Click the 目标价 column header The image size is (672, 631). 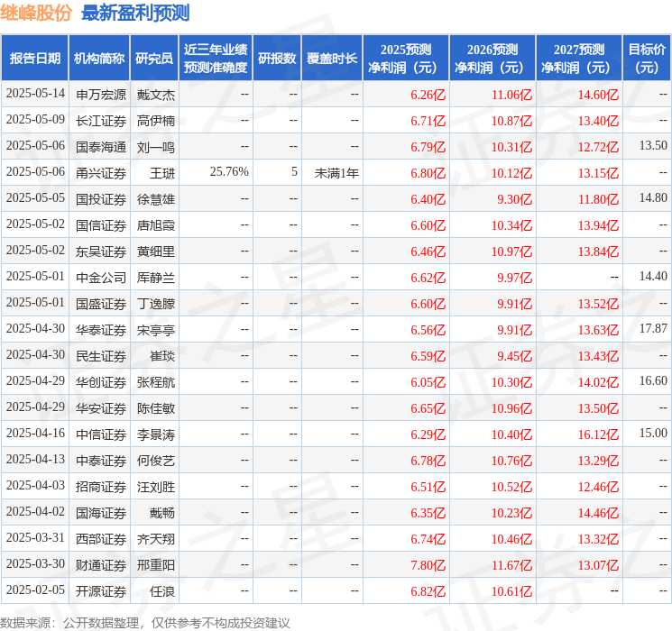click(x=647, y=59)
